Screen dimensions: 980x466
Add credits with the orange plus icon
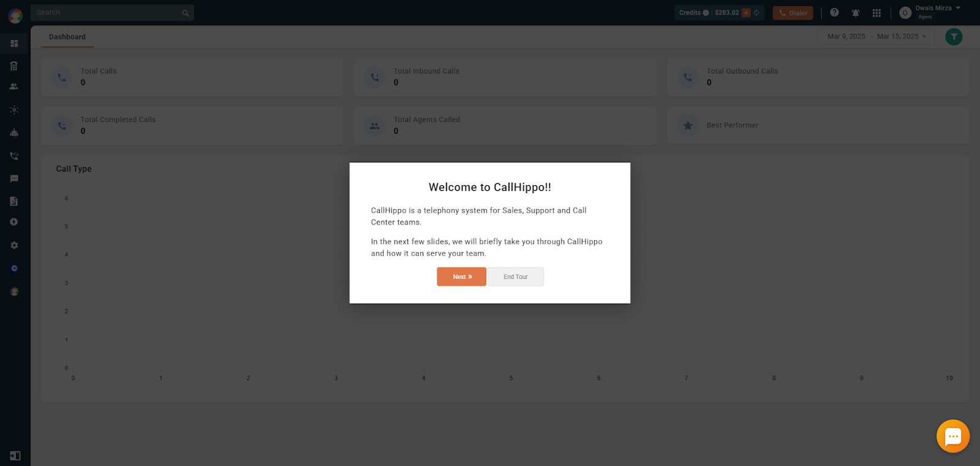click(746, 12)
